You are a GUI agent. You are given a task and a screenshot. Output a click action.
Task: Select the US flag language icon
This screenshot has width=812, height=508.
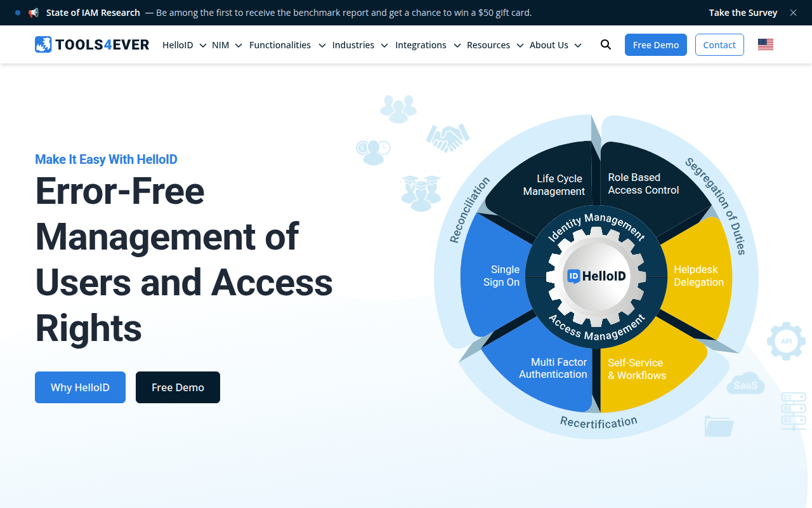tap(766, 44)
